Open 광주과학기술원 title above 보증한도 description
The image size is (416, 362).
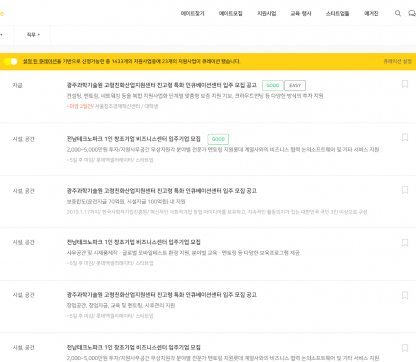pyautogui.click(x=162, y=191)
